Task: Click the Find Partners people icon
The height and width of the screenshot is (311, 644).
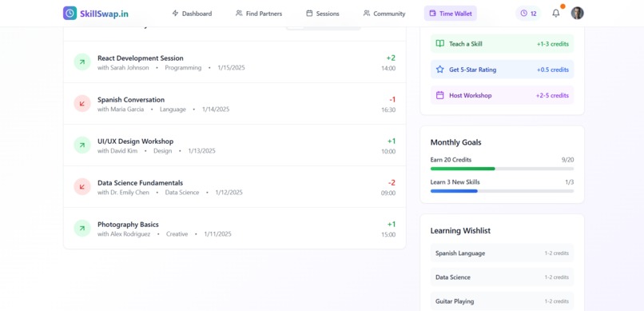Action: pyautogui.click(x=239, y=13)
